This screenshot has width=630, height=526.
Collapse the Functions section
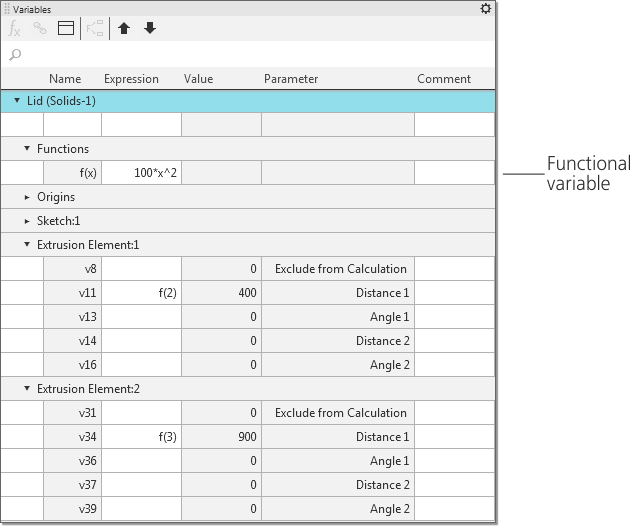(27, 149)
